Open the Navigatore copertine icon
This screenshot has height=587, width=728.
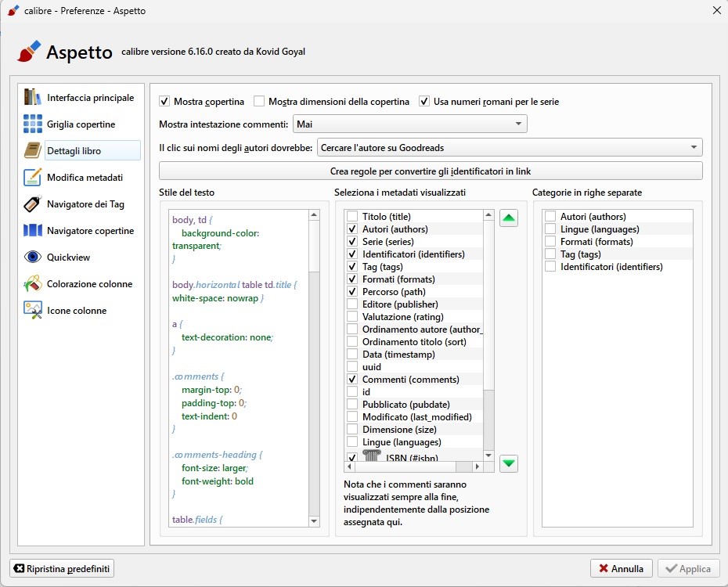[x=33, y=231]
